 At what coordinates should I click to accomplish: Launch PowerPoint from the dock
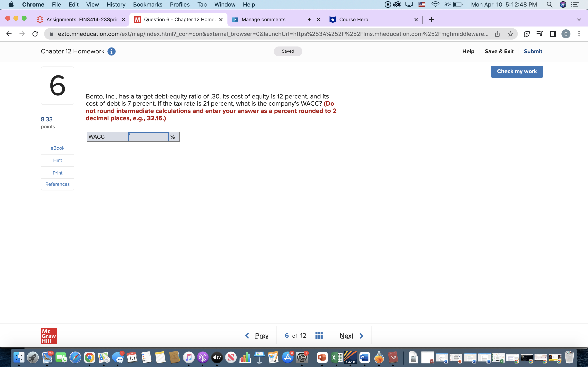[x=323, y=357]
